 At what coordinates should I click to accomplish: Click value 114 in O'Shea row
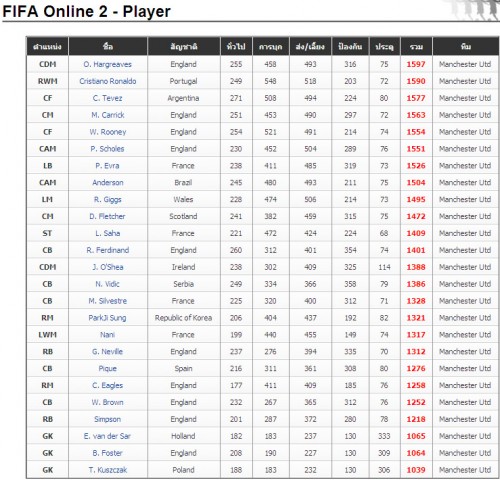coord(384,267)
